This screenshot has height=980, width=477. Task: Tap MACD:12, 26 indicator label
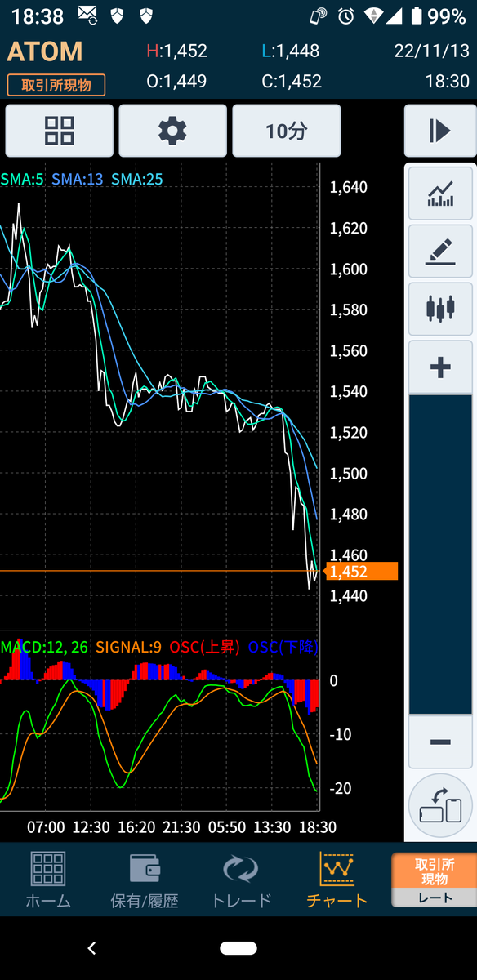(44, 648)
